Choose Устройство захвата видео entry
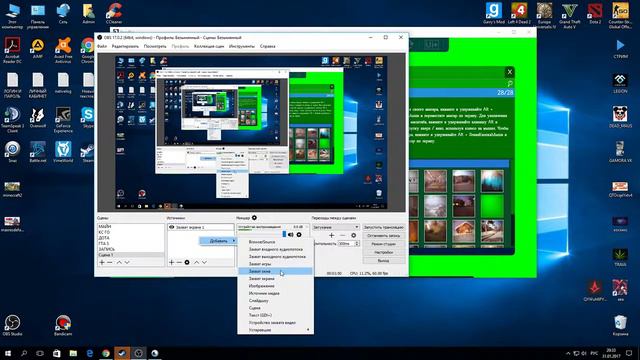Image resolution: width=640 pixels, height=360 pixels. [x=275, y=322]
